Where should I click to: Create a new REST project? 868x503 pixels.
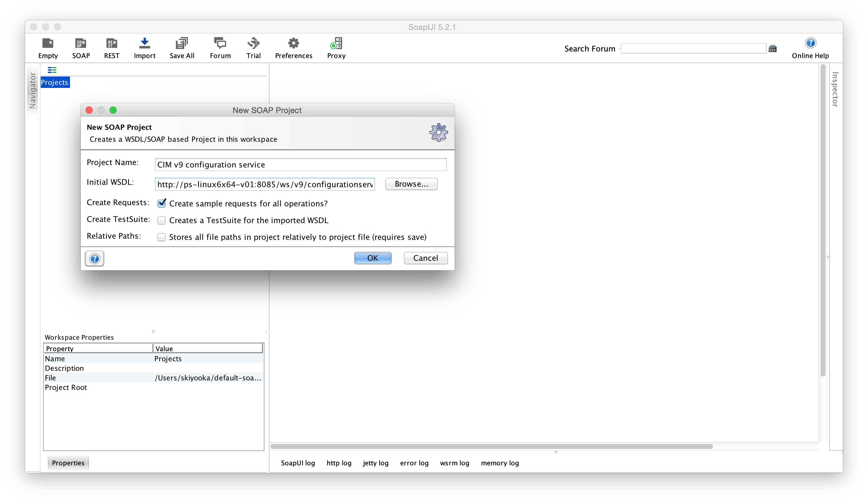(111, 48)
